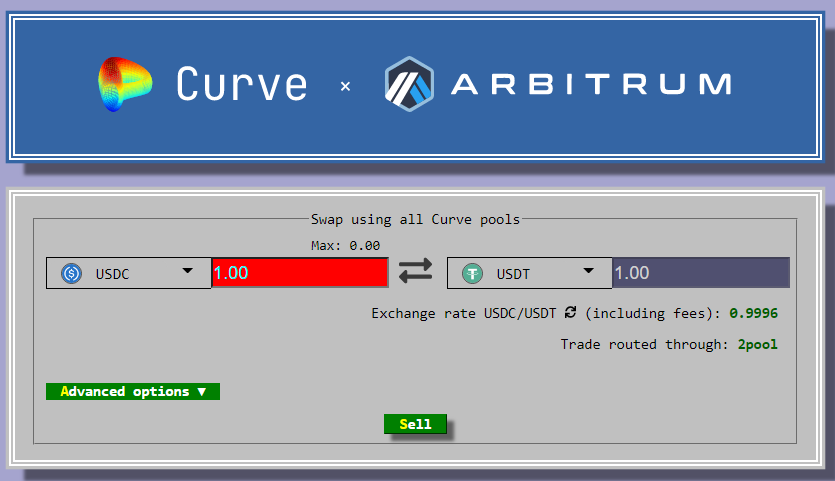Click the ARBITRUM wordmark in the banner
This screenshot has height=481, width=835.
[591, 84]
